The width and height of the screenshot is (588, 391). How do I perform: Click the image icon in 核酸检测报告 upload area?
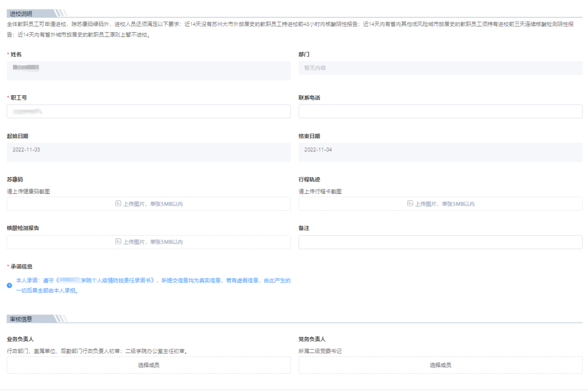[118, 242]
